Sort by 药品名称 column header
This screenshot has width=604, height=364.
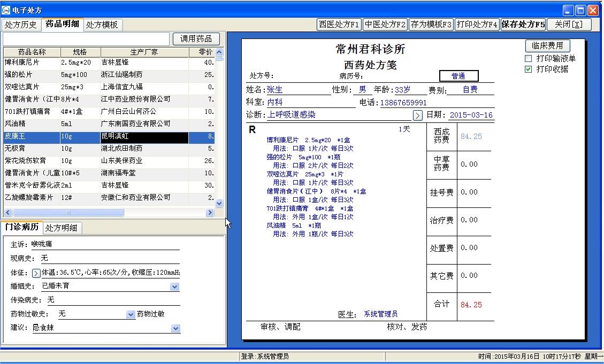click(x=32, y=52)
